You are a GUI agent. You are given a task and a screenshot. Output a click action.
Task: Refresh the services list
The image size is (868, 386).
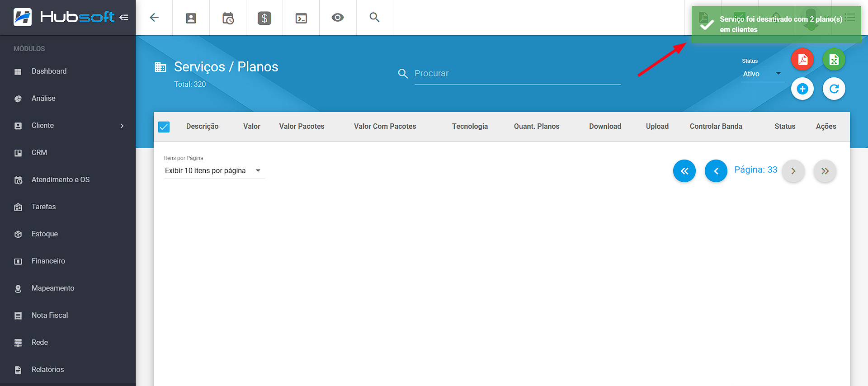pyautogui.click(x=834, y=89)
